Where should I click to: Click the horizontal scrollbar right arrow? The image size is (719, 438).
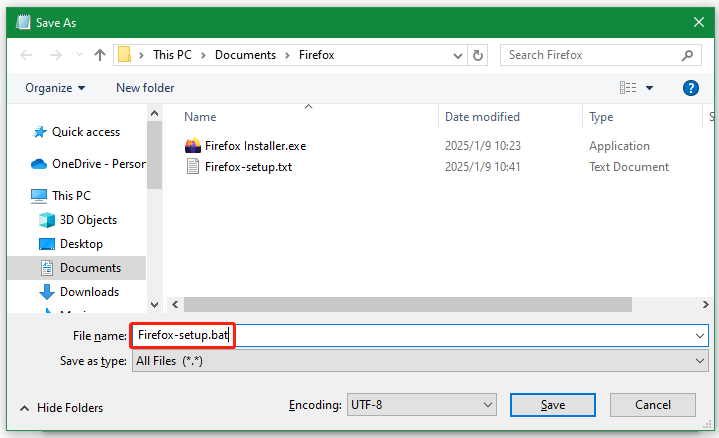(x=705, y=304)
